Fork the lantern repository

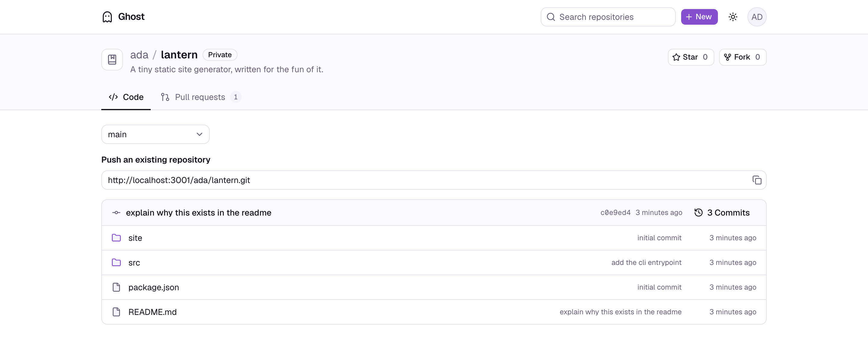pyautogui.click(x=742, y=57)
